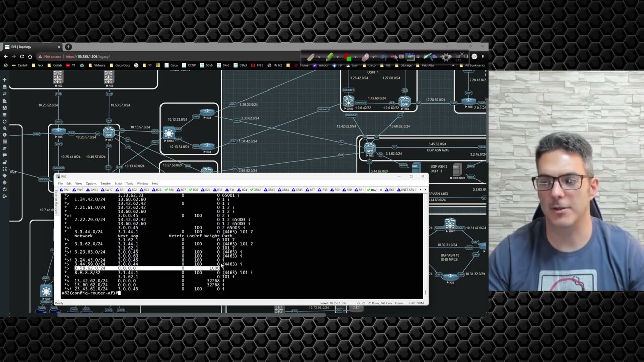Viewport: 644px width, 362px height.
Task: Select the SW13 switch node in topology
Action: click(169, 134)
